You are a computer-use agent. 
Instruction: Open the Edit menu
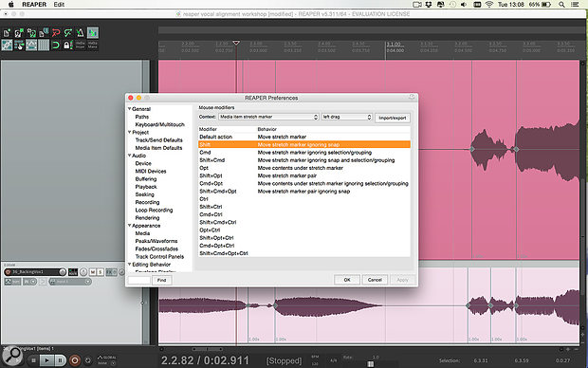pyautogui.click(x=59, y=5)
